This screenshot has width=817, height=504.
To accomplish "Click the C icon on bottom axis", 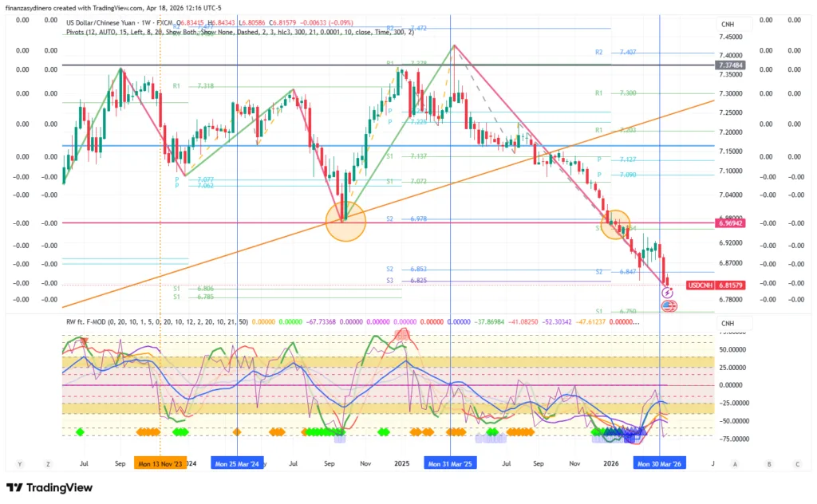I will point(797,463).
